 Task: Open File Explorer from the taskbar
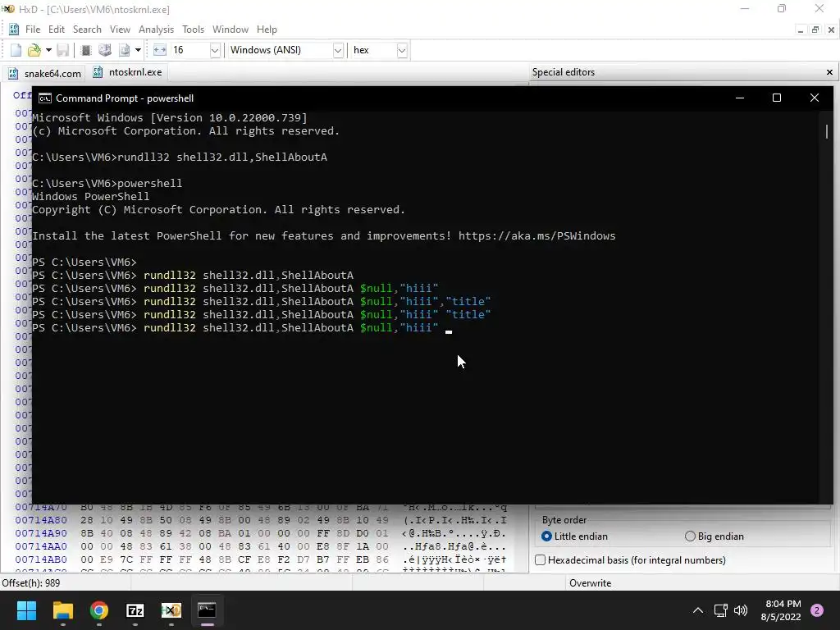tap(62, 610)
